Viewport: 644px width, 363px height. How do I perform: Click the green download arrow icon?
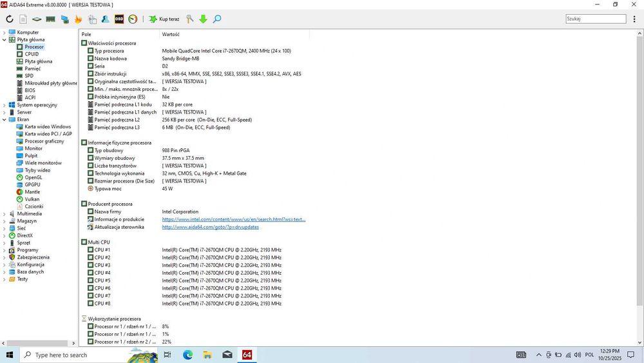203,19
